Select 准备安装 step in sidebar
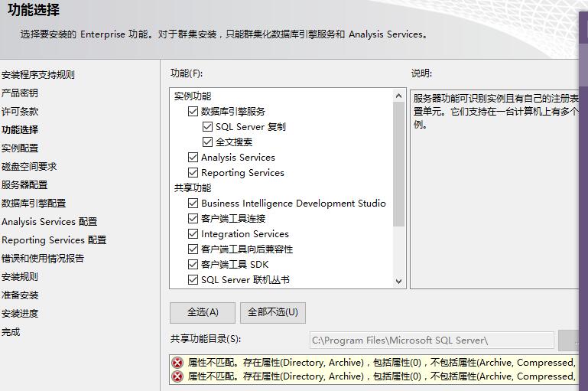This screenshot has height=391, width=588. pyautogui.click(x=20, y=295)
